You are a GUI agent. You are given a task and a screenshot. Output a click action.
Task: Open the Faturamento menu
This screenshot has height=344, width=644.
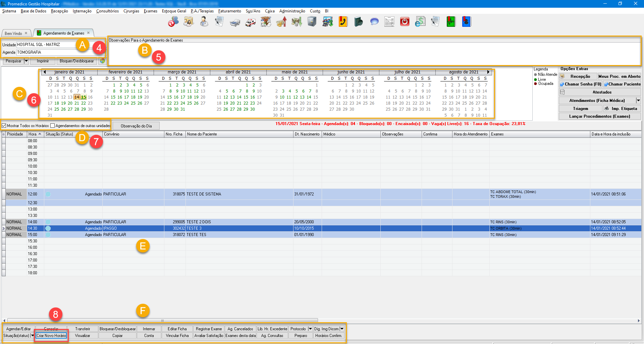tap(229, 11)
